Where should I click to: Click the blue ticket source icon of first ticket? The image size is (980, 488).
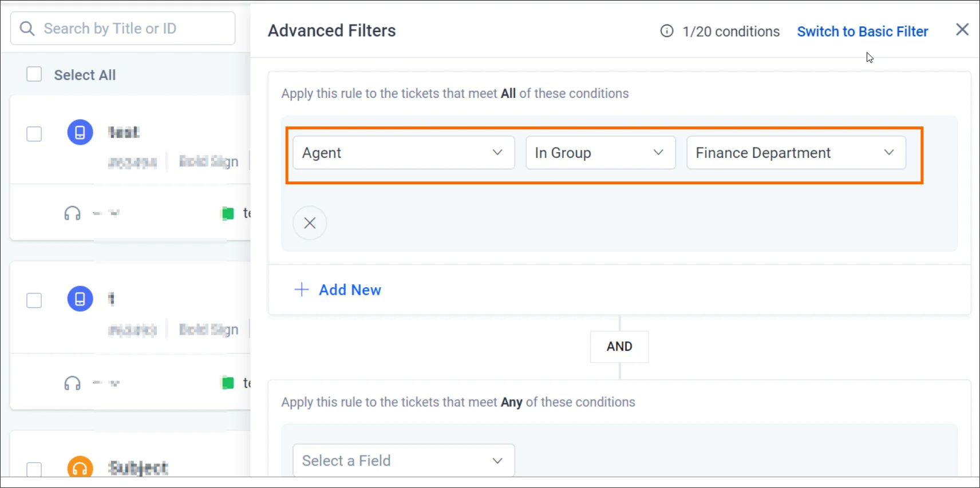tap(80, 133)
